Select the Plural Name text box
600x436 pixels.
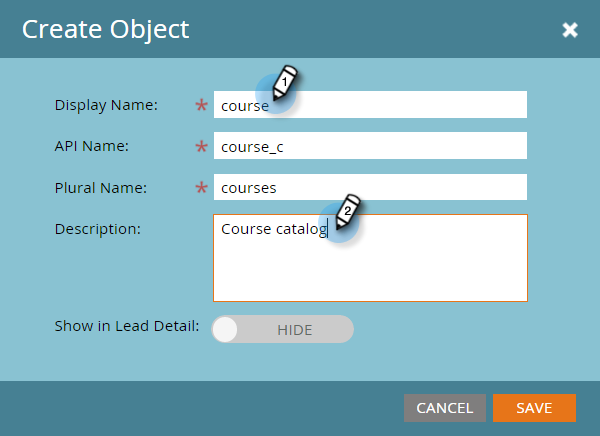click(x=400, y=187)
